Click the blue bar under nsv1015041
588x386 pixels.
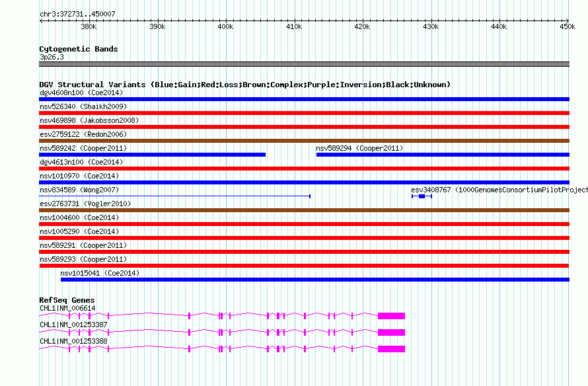pyautogui.click(x=315, y=280)
